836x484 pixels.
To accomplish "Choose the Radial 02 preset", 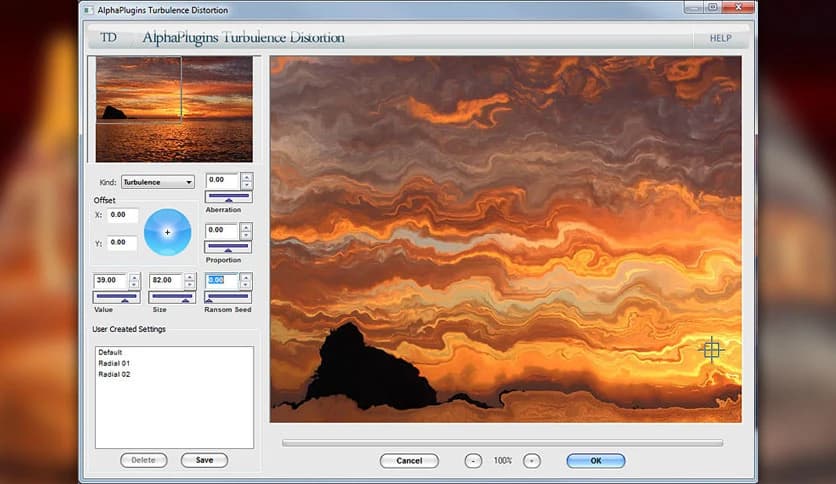I will tap(114, 375).
